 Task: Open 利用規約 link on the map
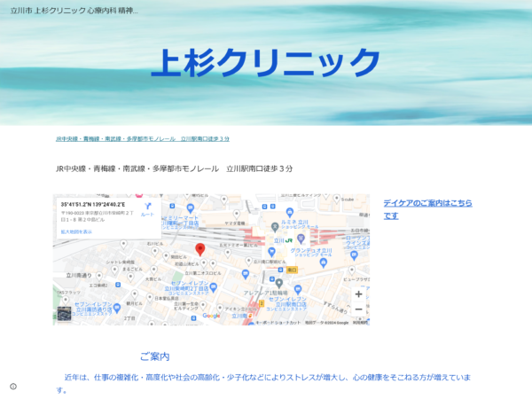[x=360, y=323]
